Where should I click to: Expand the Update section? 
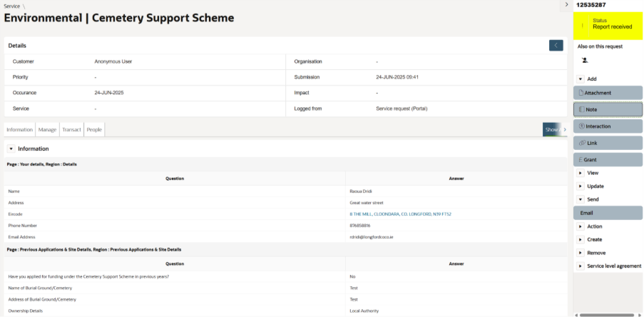(x=581, y=186)
